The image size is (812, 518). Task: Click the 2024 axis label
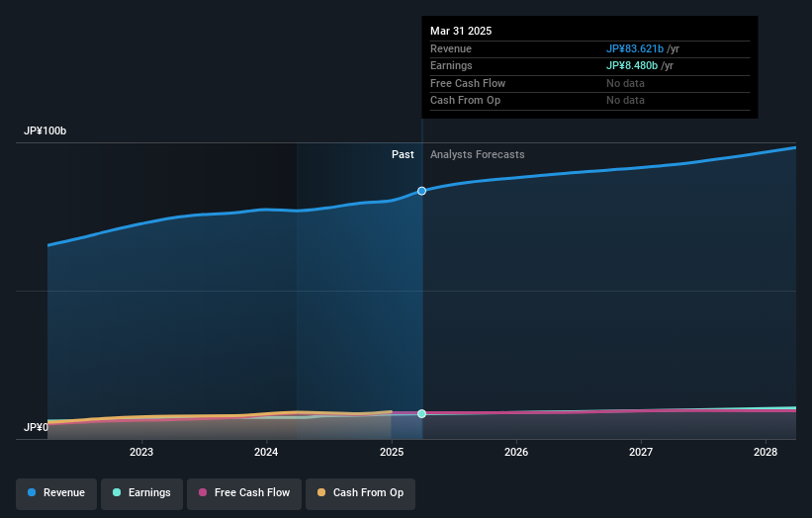(266, 452)
